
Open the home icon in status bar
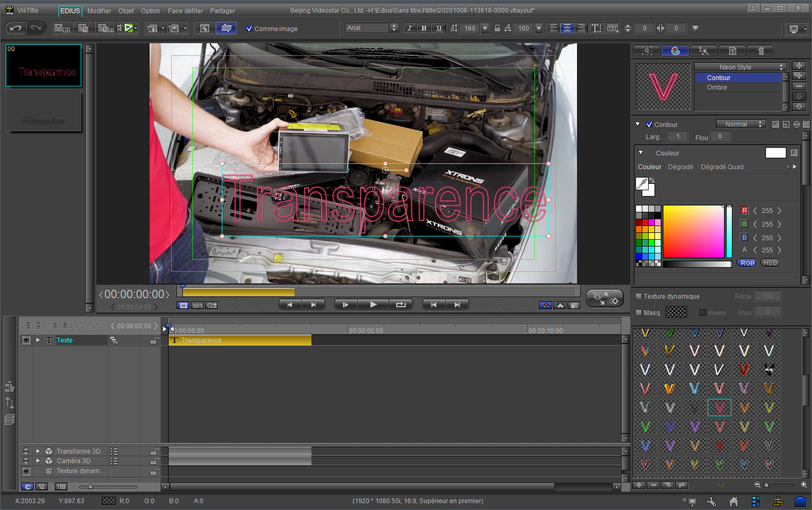coord(733,502)
